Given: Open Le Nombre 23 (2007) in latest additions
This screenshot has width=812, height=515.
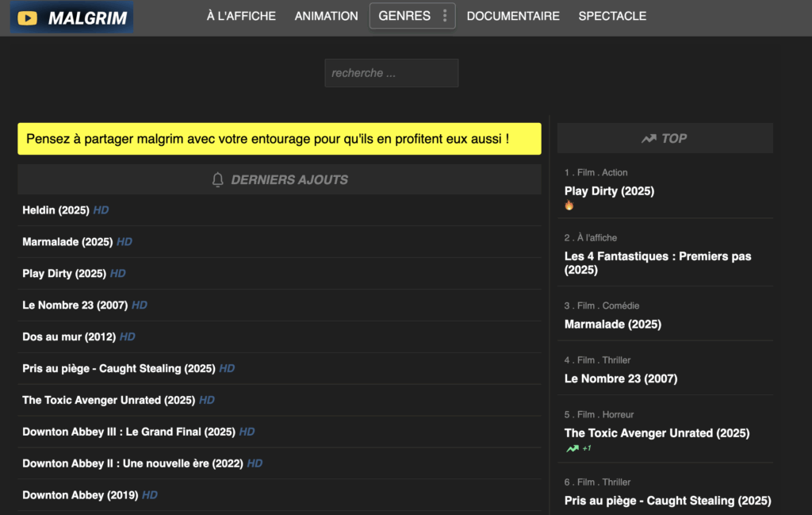Looking at the screenshot, I should pyautogui.click(x=75, y=306).
